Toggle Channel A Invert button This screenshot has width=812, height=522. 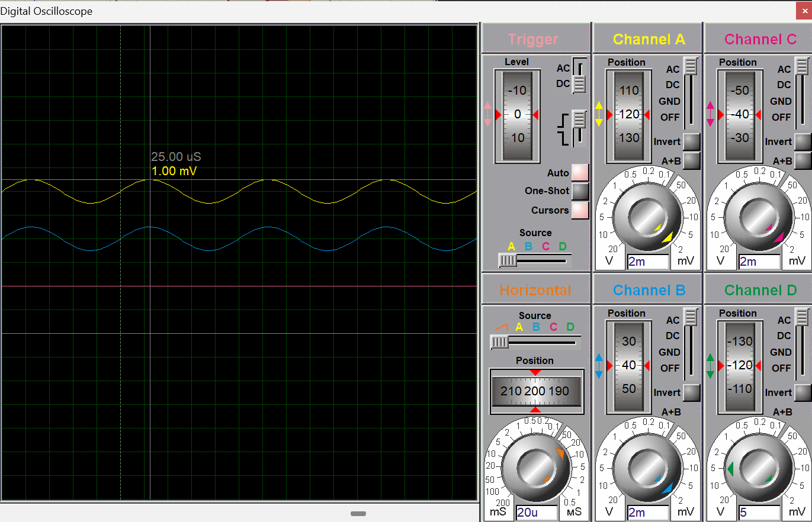pos(691,142)
